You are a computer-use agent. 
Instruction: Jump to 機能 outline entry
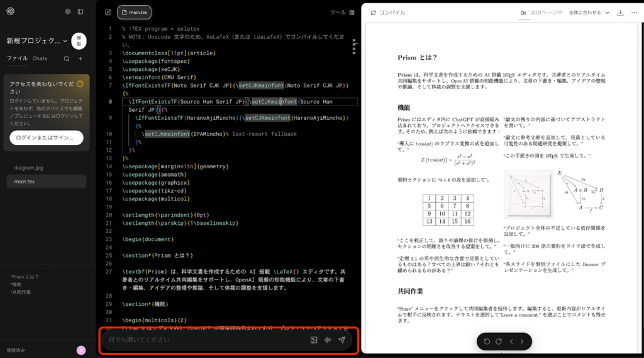pos(16,285)
